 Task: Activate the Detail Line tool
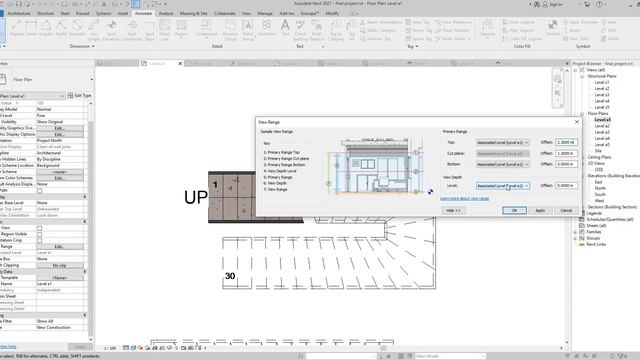(164, 30)
